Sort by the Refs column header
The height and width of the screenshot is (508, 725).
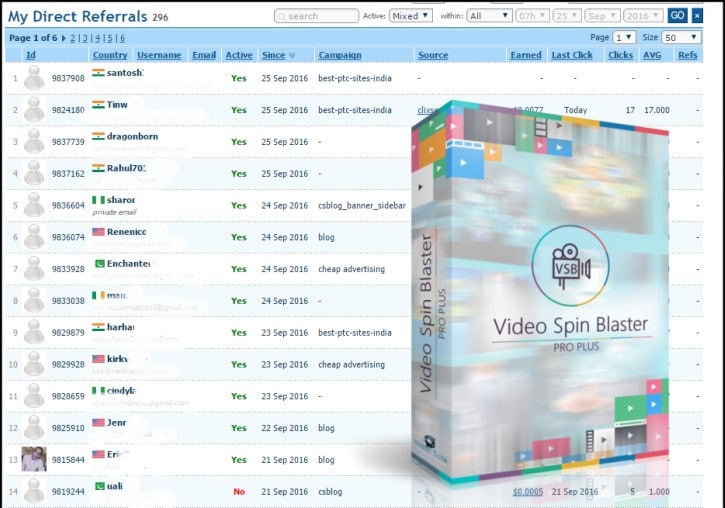click(x=688, y=55)
